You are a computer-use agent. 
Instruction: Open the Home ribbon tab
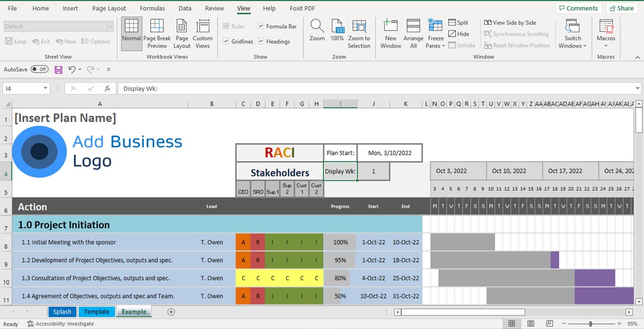coord(41,8)
